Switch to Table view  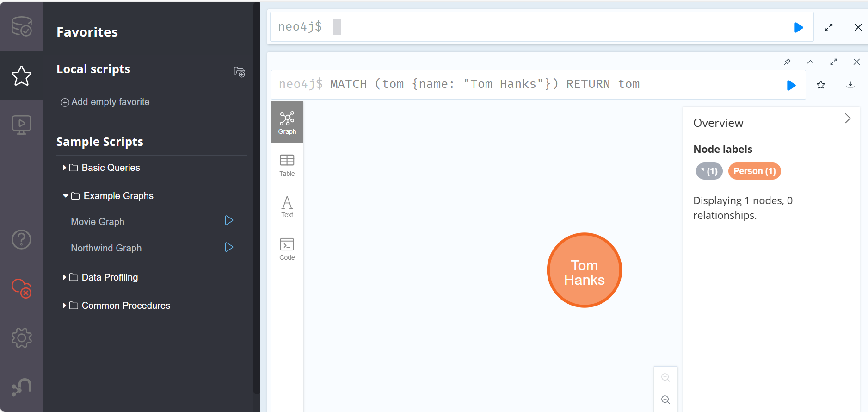point(287,165)
